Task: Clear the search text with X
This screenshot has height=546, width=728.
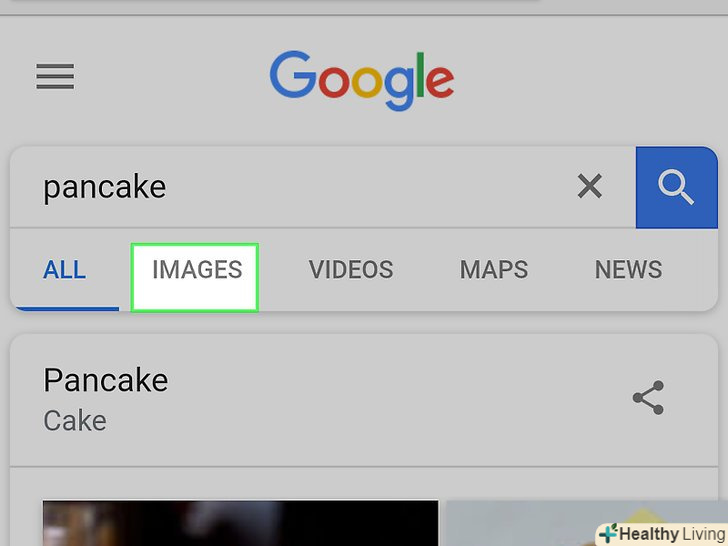Action: 590,185
